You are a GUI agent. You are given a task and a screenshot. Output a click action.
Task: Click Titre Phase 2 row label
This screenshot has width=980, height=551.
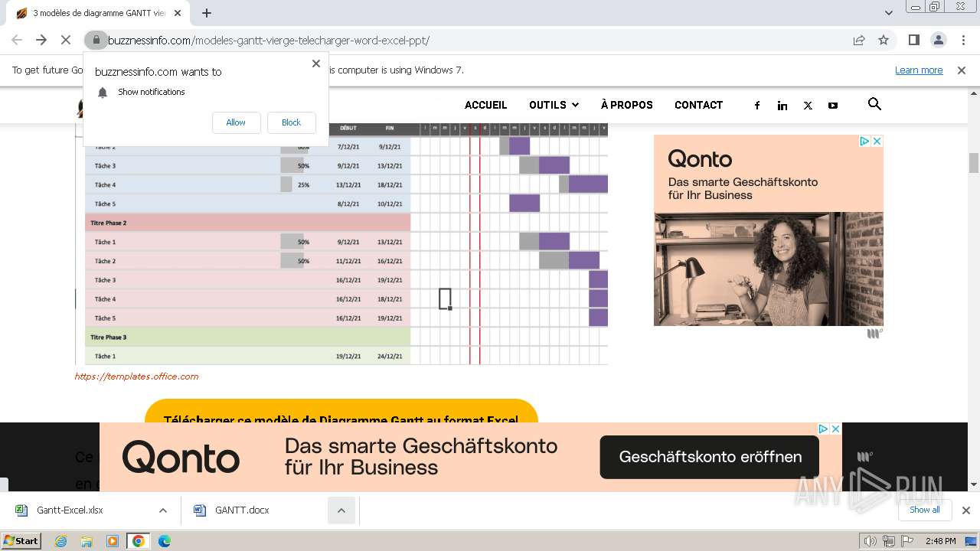point(109,223)
